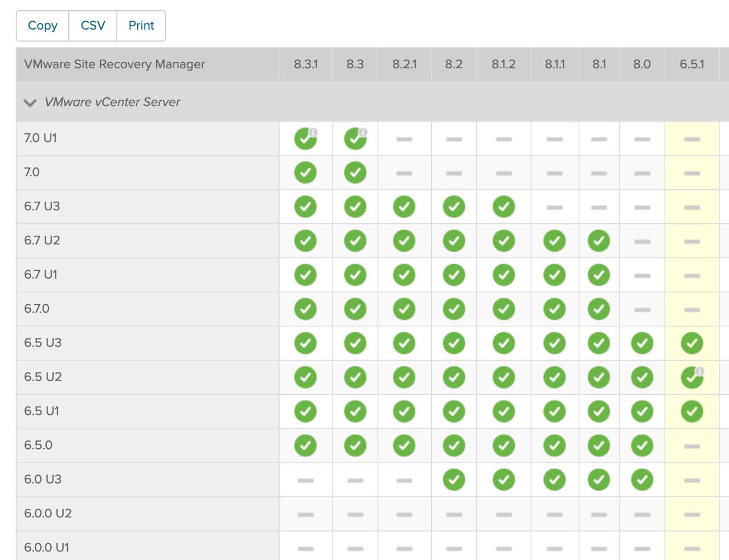Click the 8.1.1 column header
Viewport: 729px width, 560px height.
555,64
